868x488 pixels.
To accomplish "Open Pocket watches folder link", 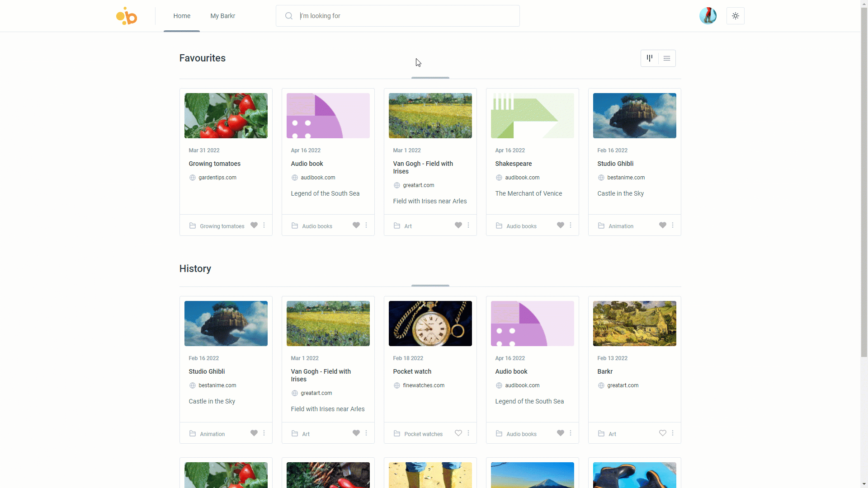I will pyautogui.click(x=424, y=434).
